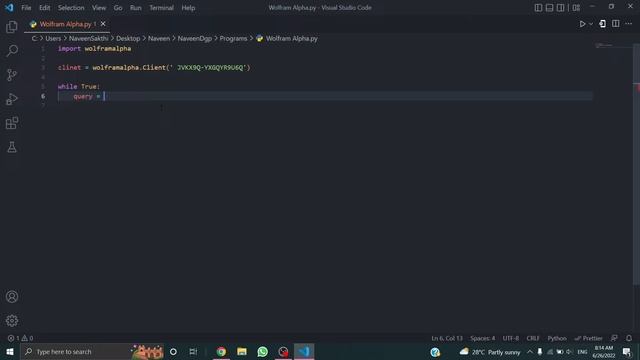
Task: Change indentation via Spaces: 4
Action: (x=482, y=338)
